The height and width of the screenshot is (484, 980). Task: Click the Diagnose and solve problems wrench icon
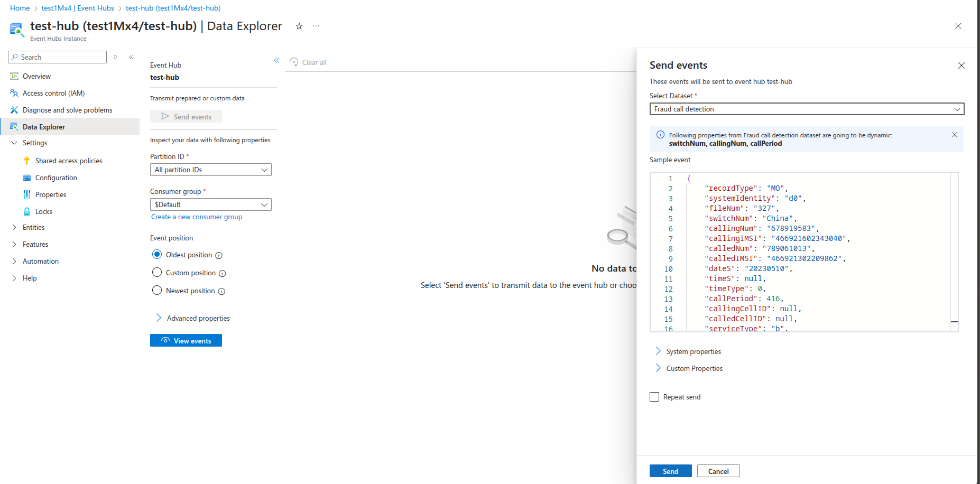click(14, 110)
